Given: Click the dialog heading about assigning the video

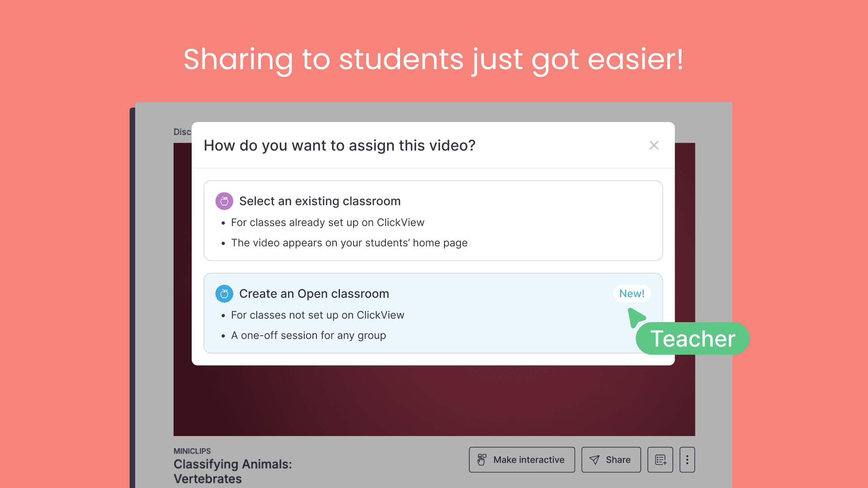Looking at the screenshot, I should pyautogui.click(x=340, y=145).
